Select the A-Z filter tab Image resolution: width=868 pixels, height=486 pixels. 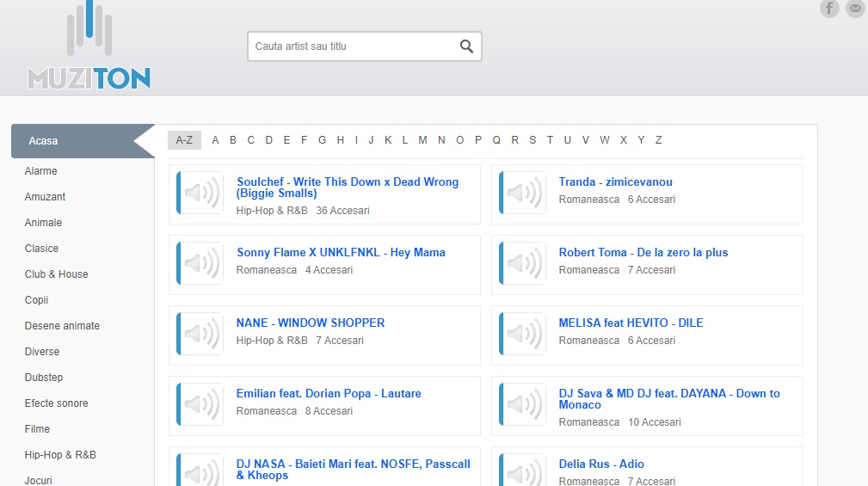pyautogui.click(x=184, y=140)
